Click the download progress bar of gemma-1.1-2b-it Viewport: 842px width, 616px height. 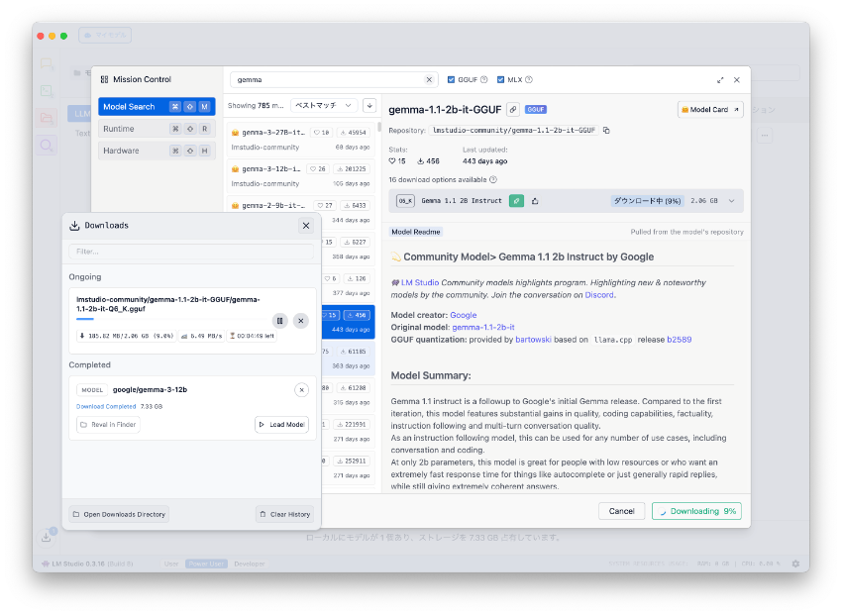point(173,319)
